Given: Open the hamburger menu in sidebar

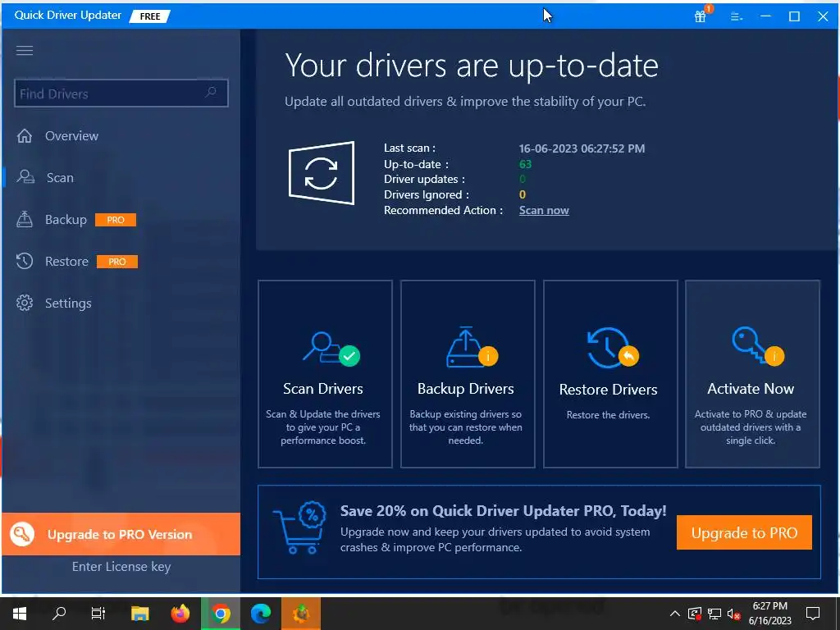Looking at the screenshot, I should (x=25, y=50).
